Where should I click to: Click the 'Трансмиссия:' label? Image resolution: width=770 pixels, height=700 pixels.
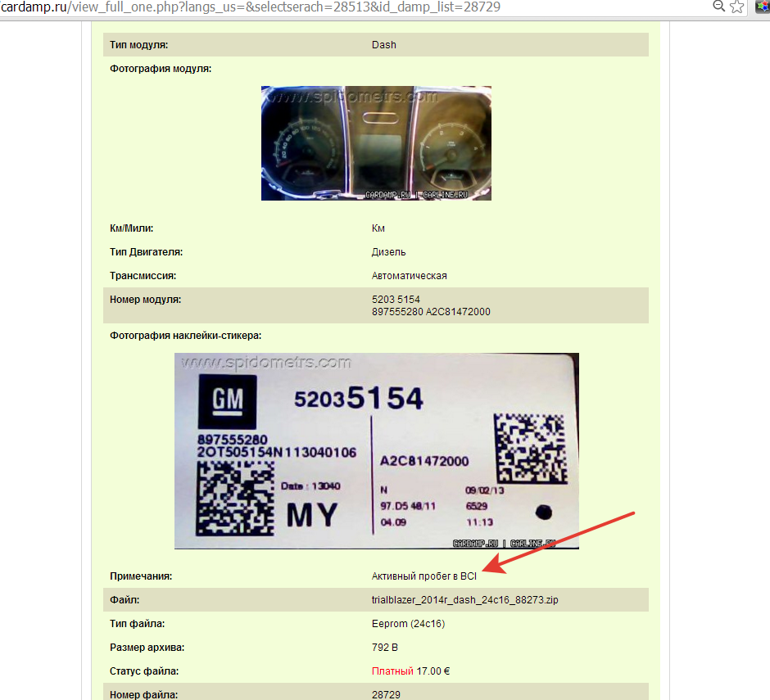pos(143,276)
